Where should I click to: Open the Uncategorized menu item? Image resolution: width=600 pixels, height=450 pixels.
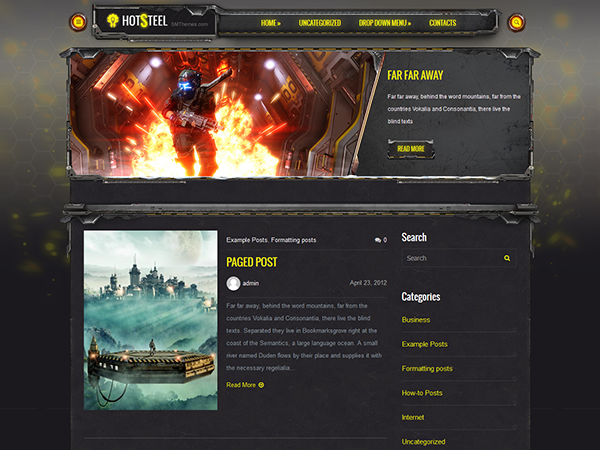320,23
